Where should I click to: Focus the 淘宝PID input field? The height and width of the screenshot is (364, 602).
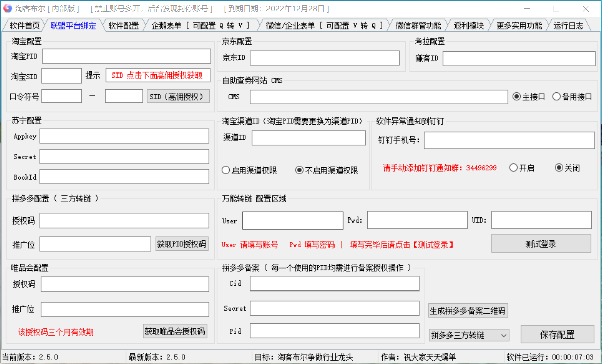126,56
